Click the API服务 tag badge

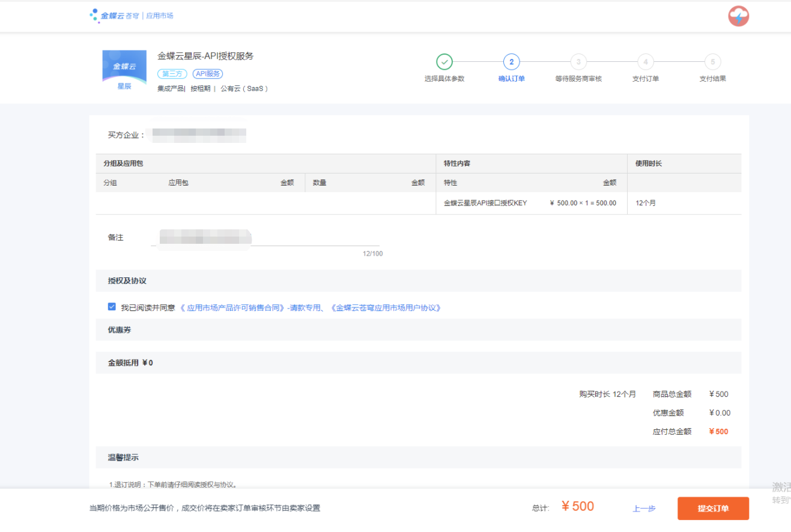(208, 74)
